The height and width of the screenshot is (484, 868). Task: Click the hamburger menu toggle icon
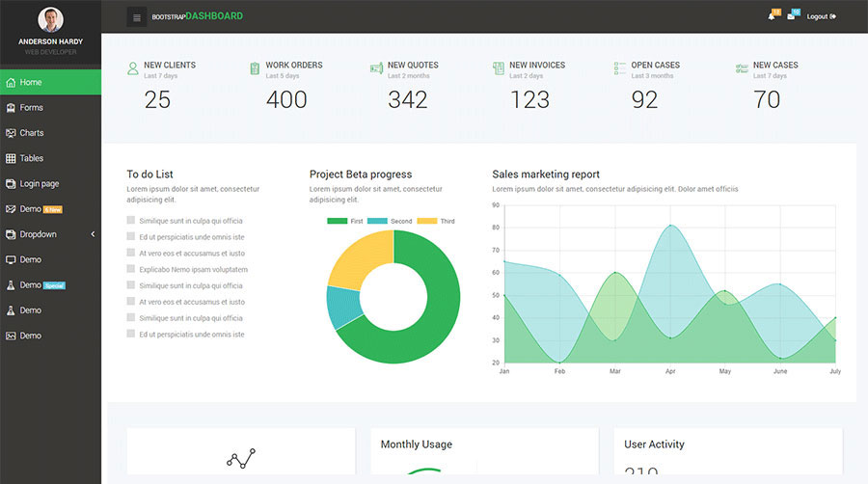137,16
